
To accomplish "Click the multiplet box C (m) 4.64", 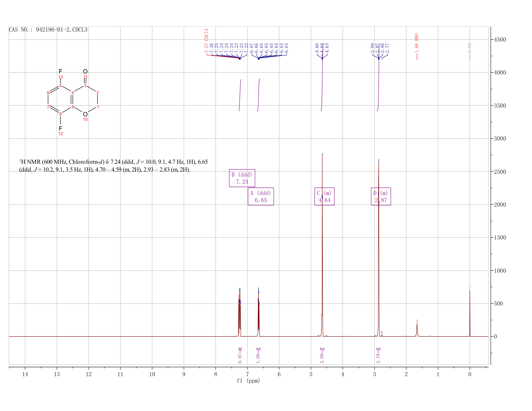I will coord(324,196).
